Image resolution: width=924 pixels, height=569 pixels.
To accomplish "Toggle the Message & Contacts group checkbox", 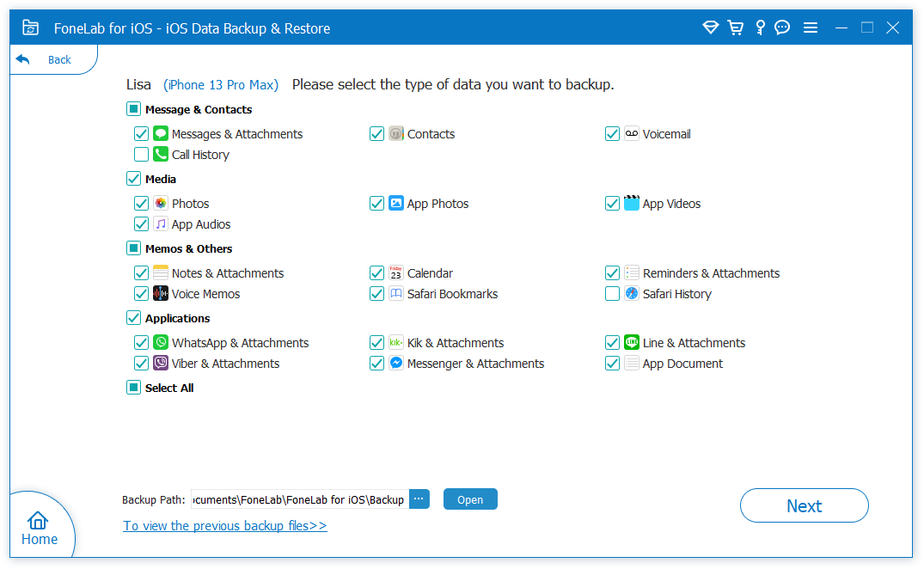I will point(133,109).
